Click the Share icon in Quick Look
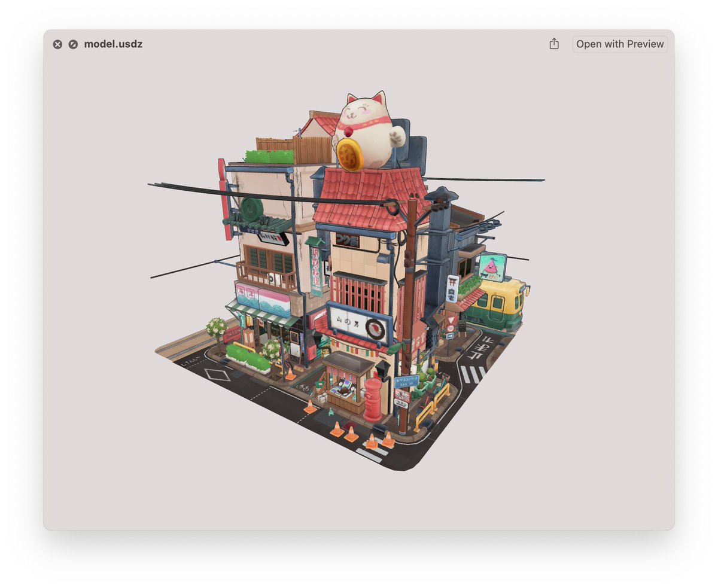This screenshot has width=718, height=588. click(554, 44)
